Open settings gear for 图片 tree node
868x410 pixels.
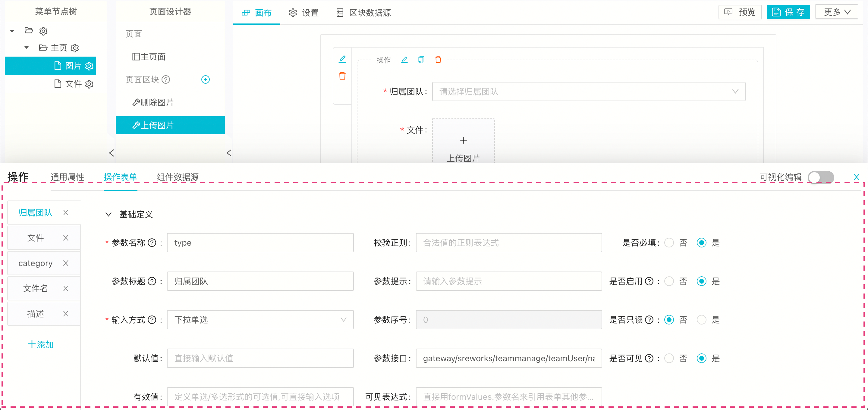89,66
